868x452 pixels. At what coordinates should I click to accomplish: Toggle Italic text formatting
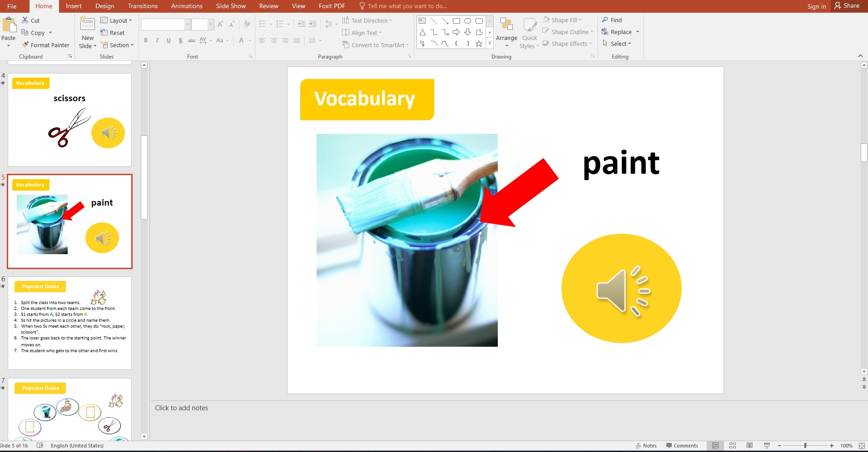click(157, 40)
